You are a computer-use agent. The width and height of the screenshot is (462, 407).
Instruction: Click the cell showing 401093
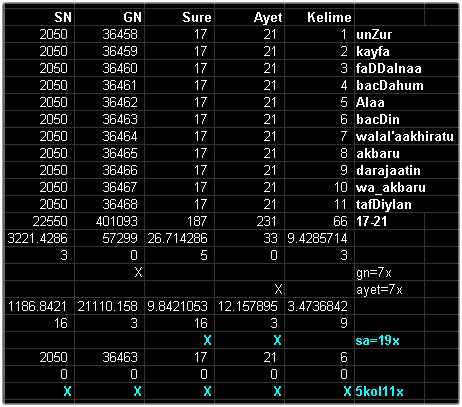pos(109,221)
